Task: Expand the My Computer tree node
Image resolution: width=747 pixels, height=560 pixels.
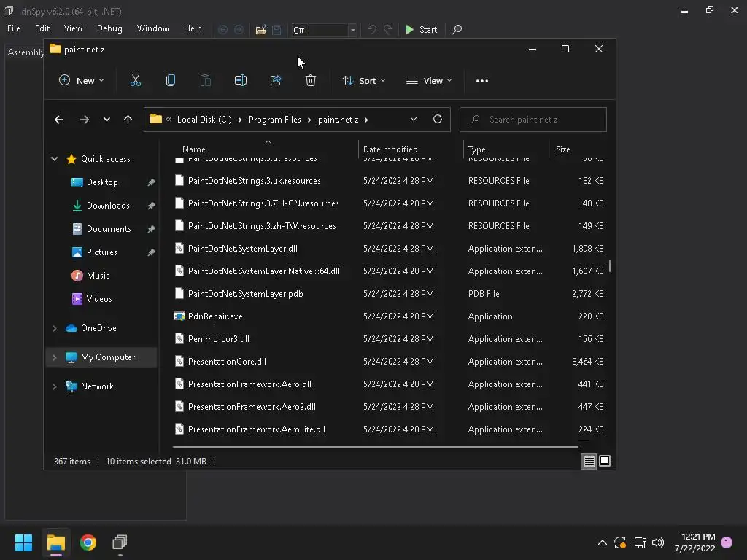Action: point(54,357)
